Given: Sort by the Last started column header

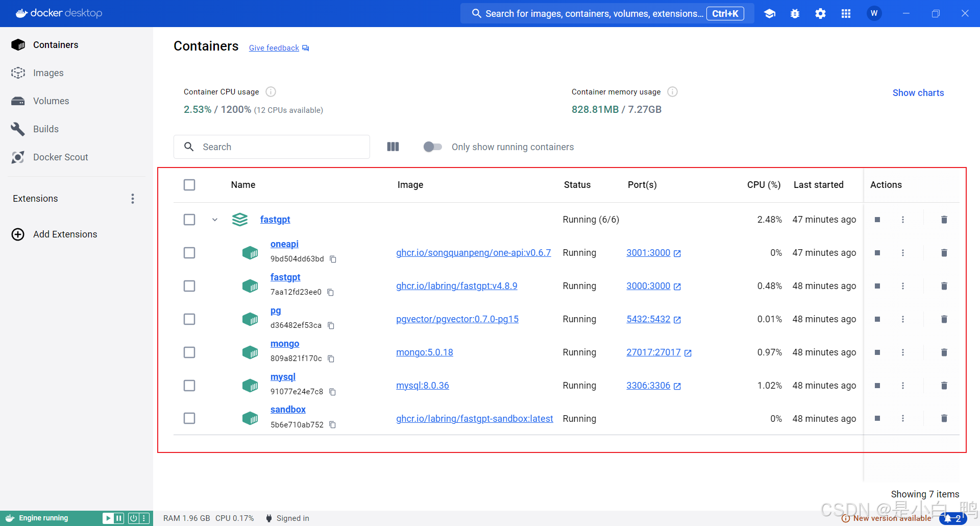Looking at the screenshot, I should (818, 185).
